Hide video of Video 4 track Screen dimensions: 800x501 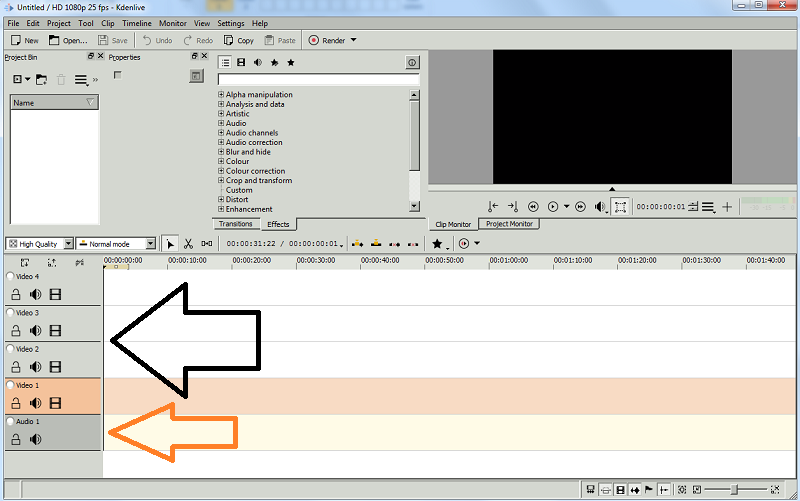55,294
